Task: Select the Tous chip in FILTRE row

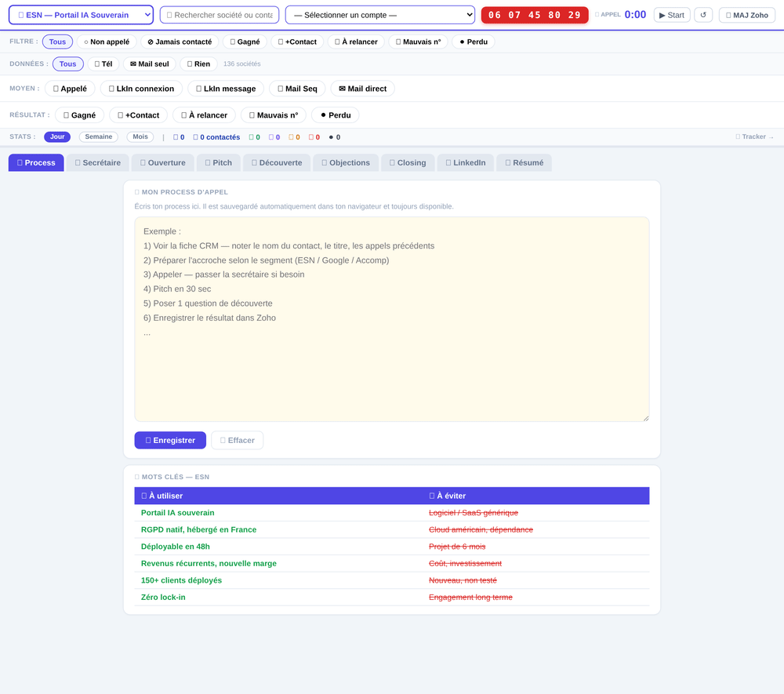Action: click(57, 42)
